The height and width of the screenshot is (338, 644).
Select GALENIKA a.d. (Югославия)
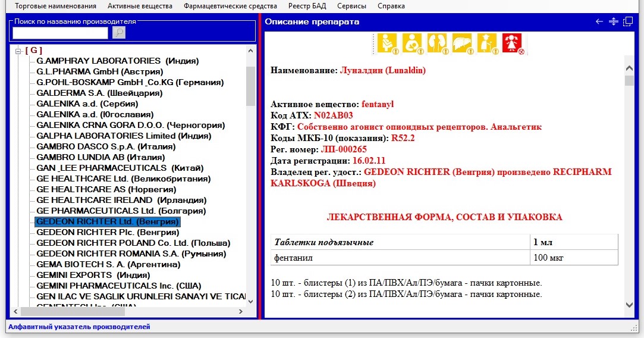pyautogui.click(x=95, y=114)
